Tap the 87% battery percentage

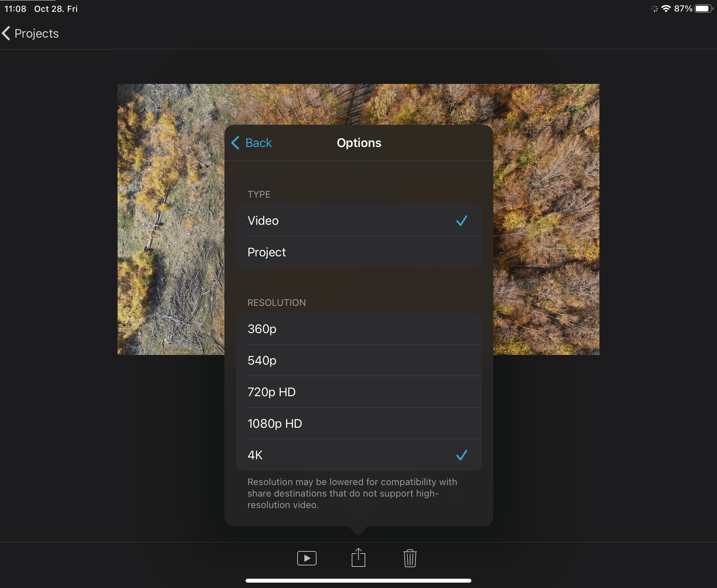click(683, 9)
